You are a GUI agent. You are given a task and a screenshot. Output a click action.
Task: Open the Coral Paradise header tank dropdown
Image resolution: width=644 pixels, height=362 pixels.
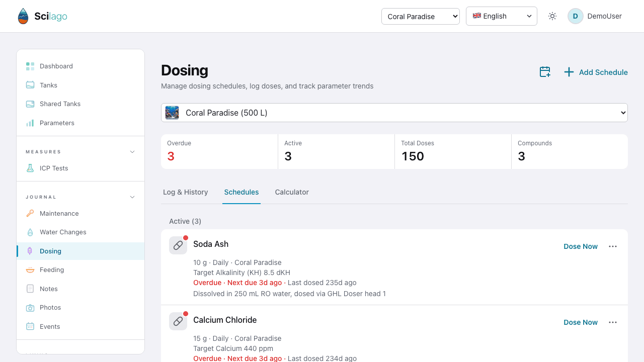point(421,16)
